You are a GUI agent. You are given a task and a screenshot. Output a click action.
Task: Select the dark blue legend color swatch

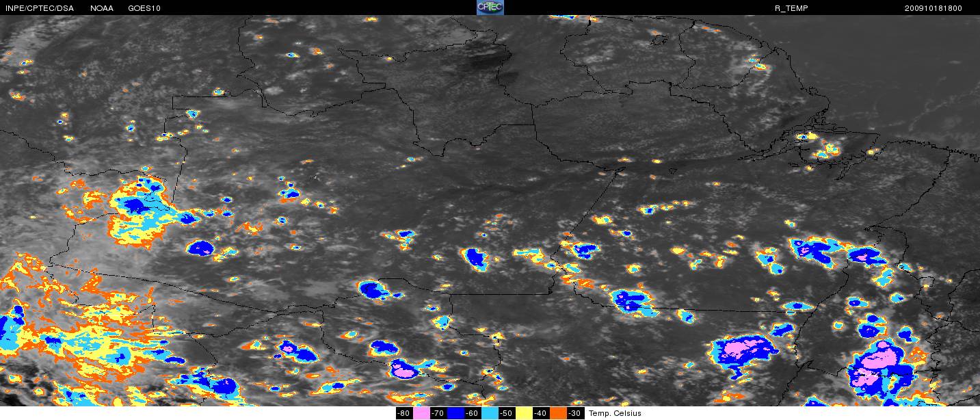point(455,413)
